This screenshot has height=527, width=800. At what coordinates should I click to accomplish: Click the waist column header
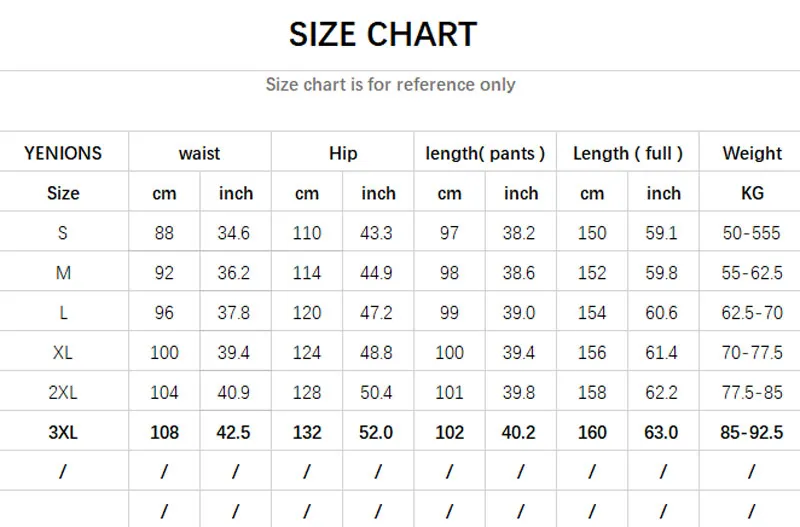point(199,154)
